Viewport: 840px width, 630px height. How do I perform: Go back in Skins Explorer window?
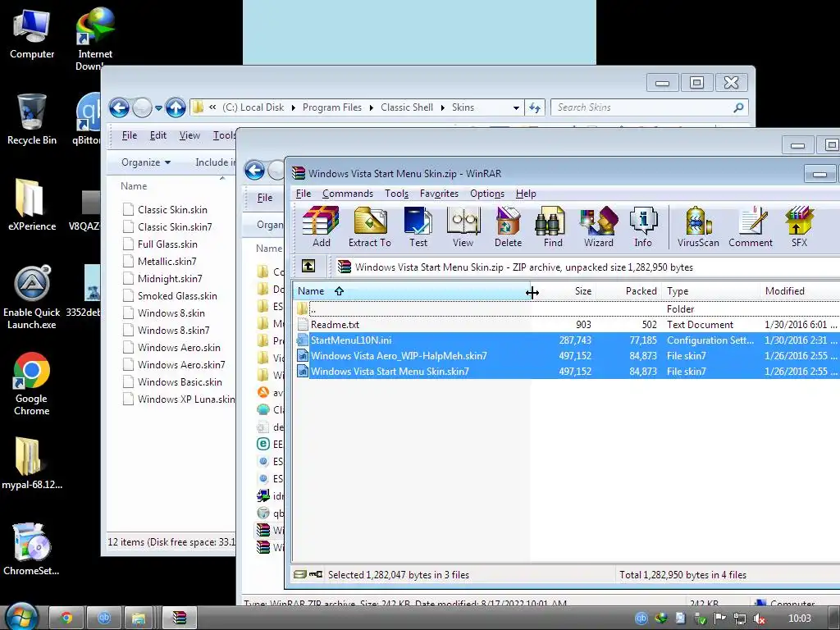tap(119, 107)
